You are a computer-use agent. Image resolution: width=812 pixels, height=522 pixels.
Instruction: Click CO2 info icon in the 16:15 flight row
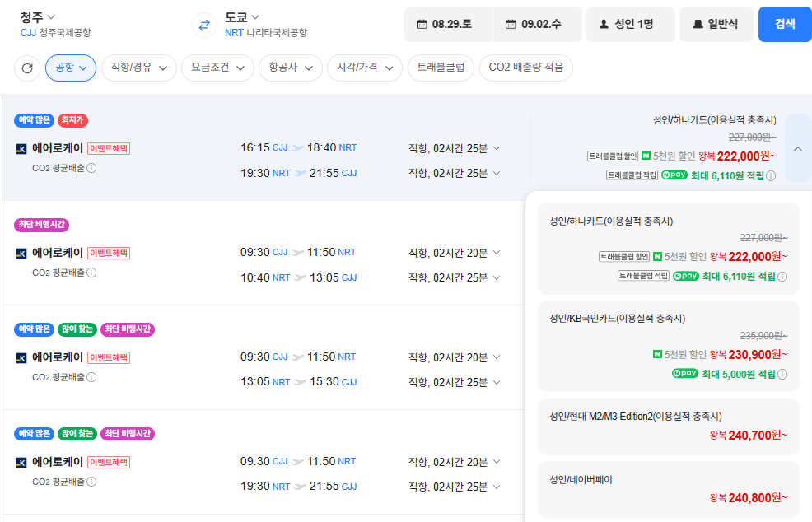click(91, 168)
